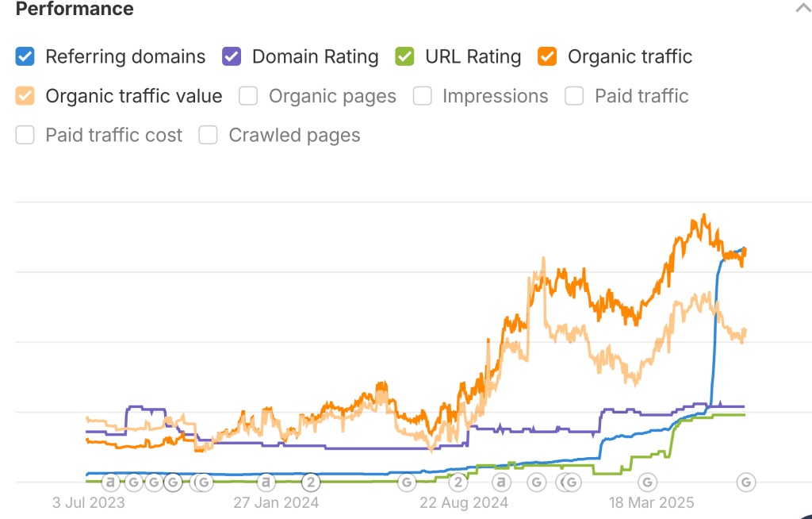Select the '2' marker right of 27 Jan 2024
Screen dimensions: 812x519
tap(312, 482)
